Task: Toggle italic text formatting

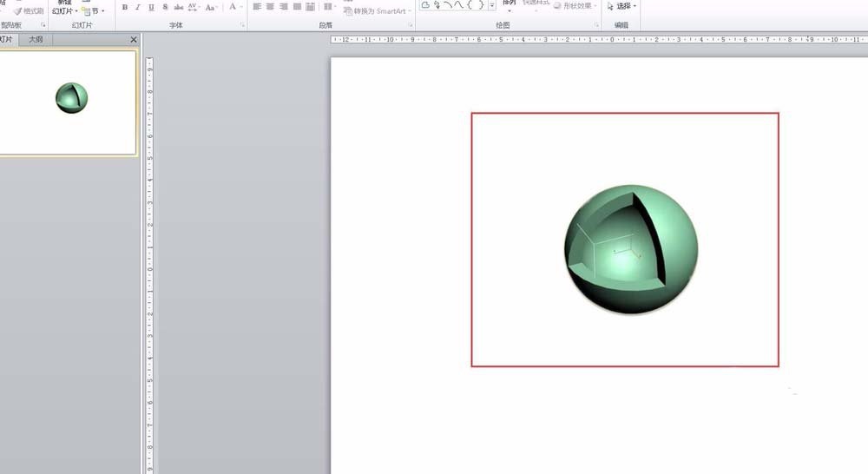Action: 138,7
